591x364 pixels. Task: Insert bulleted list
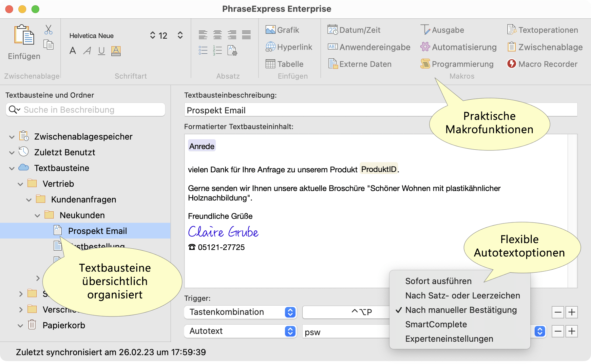[x=203, y=50]
